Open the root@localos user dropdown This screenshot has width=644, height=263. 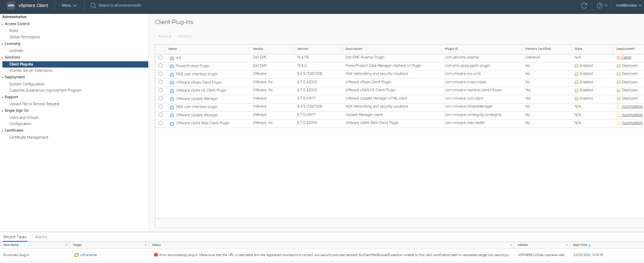click(628, 6)
